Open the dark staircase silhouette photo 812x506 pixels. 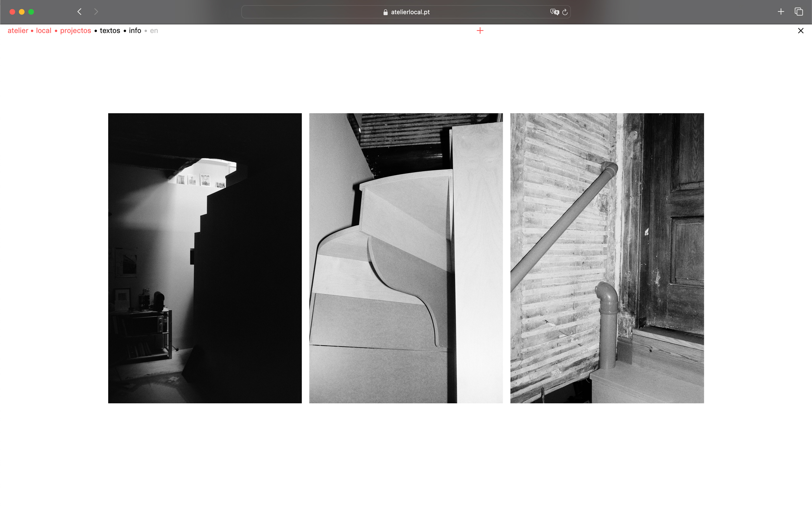205,258
